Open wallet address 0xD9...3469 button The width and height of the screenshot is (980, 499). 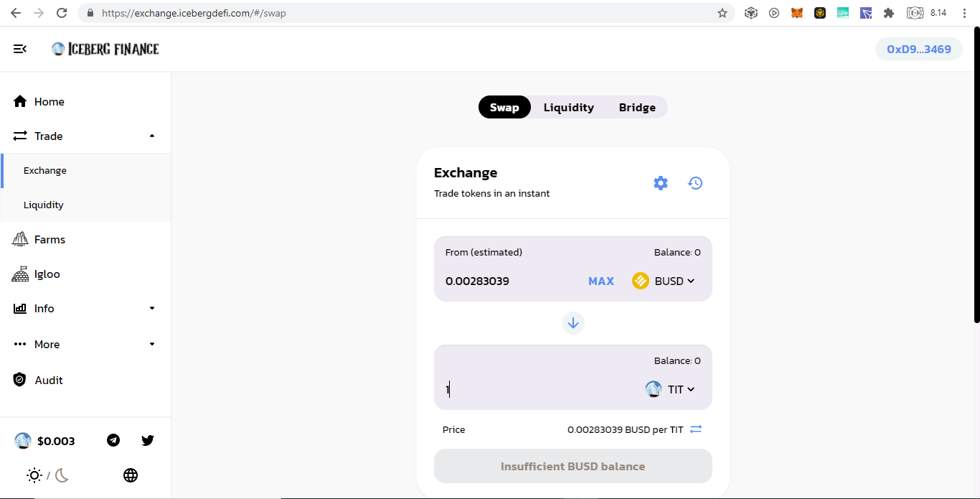[919, 49]
